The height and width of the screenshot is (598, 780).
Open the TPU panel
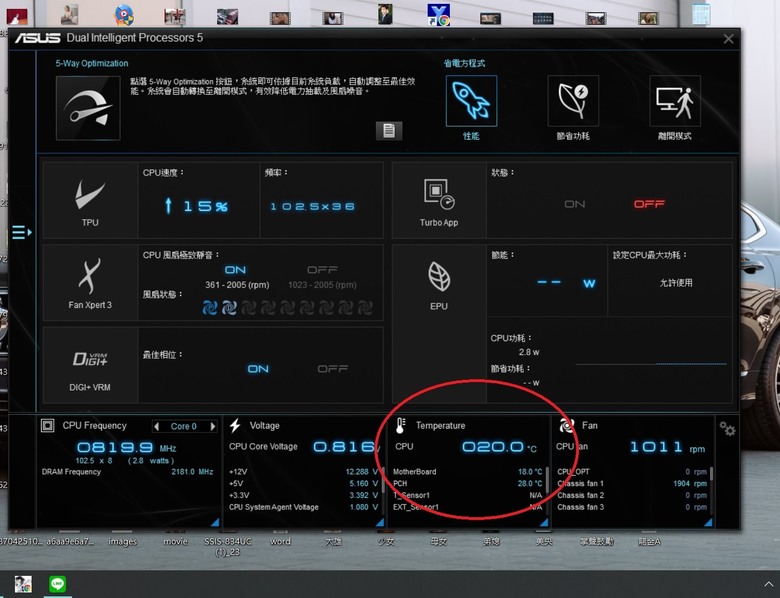pyautogui.click(x=90, y=200)
